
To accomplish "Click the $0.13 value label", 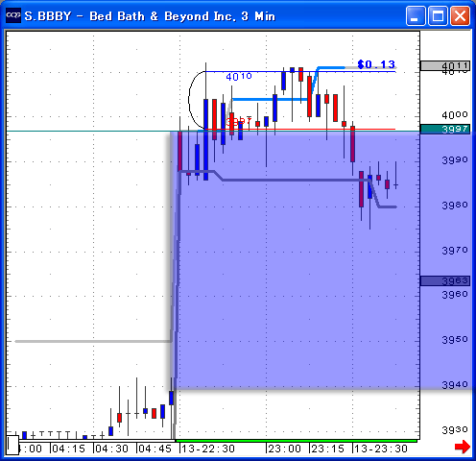I will point(376,64).
